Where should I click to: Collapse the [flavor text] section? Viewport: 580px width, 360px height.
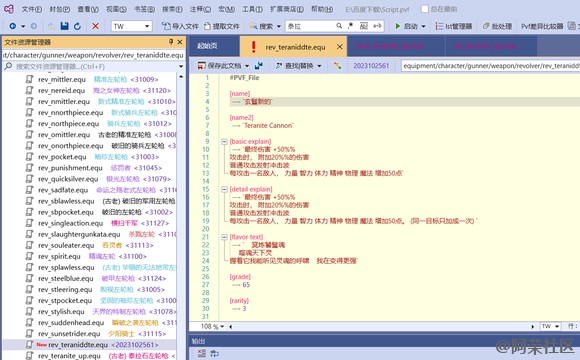point(224,237)
